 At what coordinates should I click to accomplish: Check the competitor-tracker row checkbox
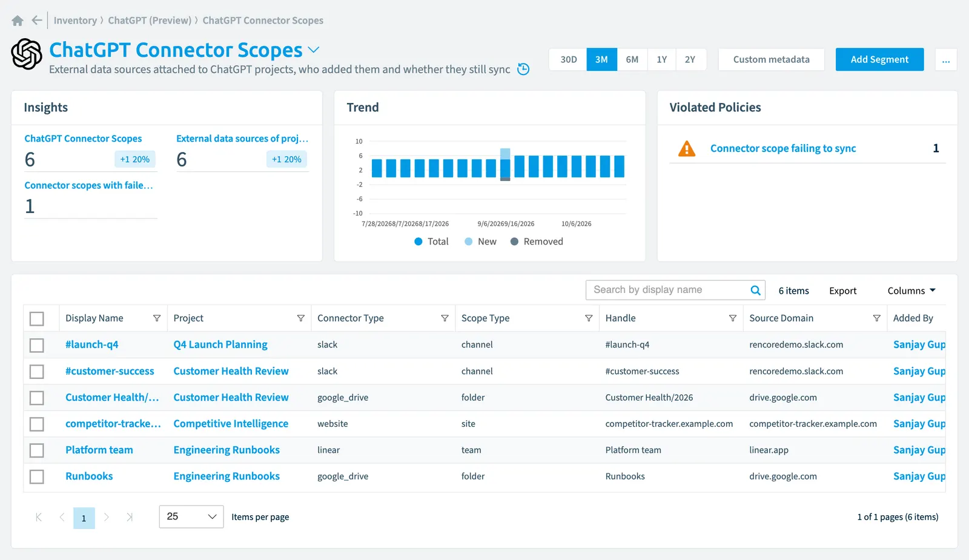pyautogui.click(x=37, y=424)
